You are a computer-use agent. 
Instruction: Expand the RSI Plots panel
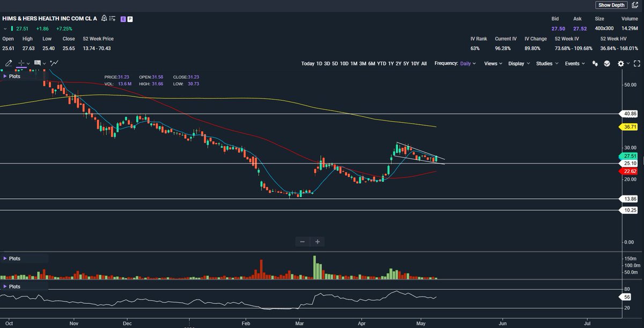[12, 287]
